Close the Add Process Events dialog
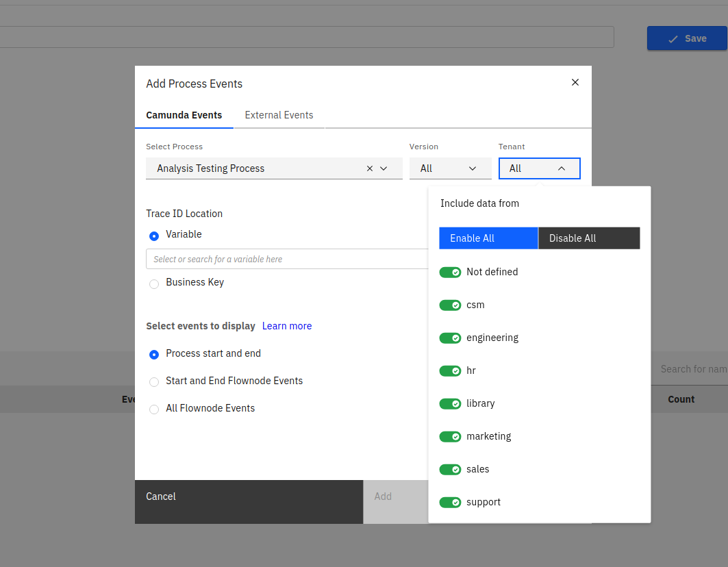Viewport: 728px width, 567px height. click(x=575, y=82)
